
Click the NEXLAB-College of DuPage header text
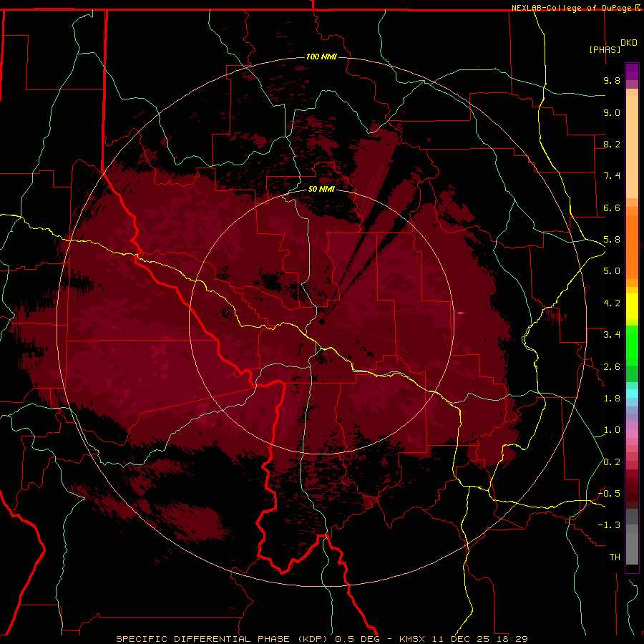(x=573, y=8)
